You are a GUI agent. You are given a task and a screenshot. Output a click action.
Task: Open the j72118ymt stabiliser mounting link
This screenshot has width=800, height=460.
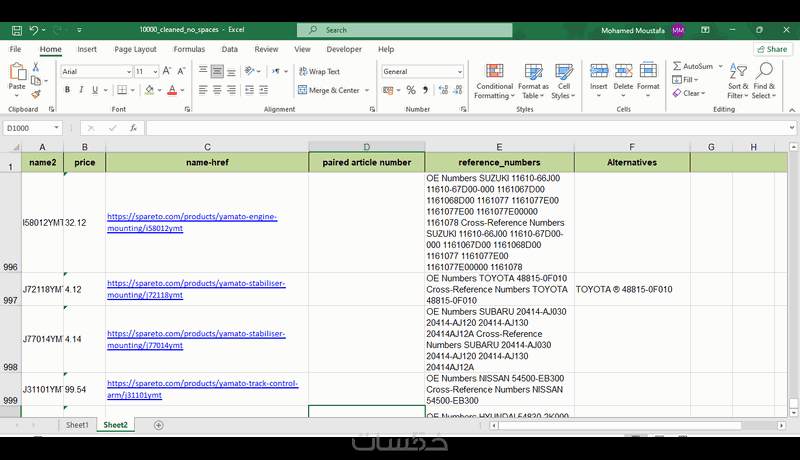click(196, 289)
